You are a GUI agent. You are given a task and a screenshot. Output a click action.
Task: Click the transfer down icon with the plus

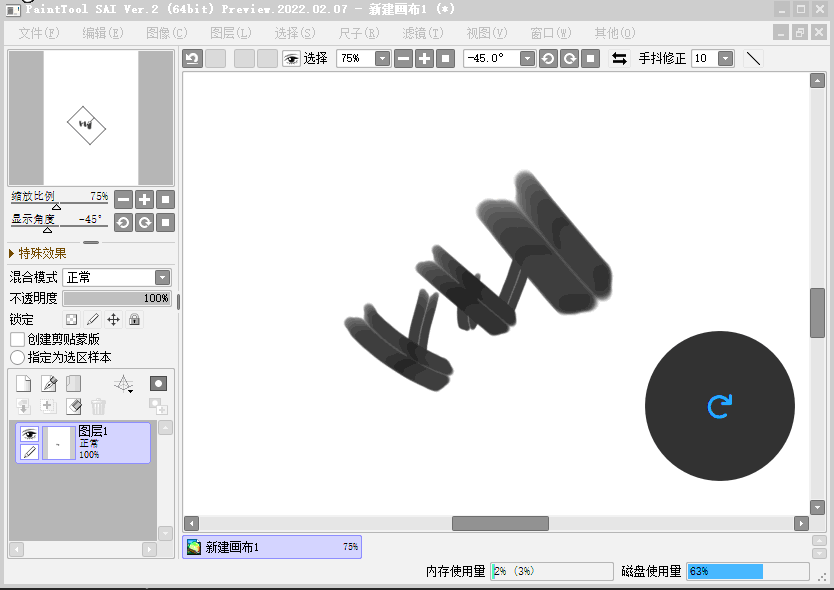click(x=48, y=406)
